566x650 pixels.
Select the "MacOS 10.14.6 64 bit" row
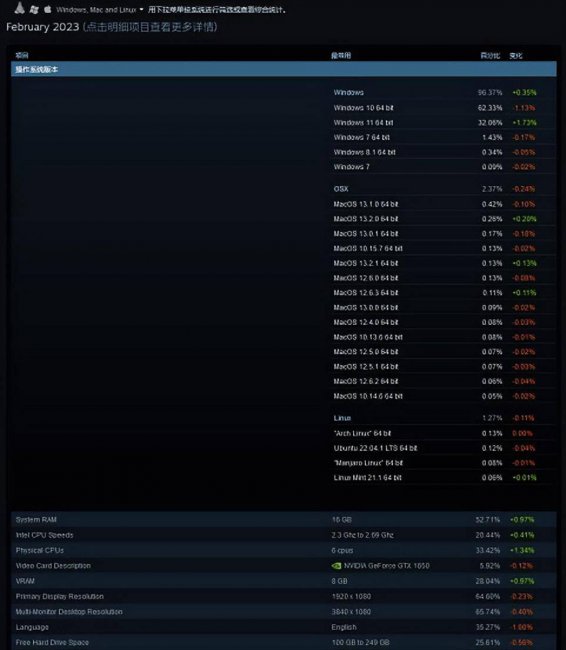(x=444, y=396)
